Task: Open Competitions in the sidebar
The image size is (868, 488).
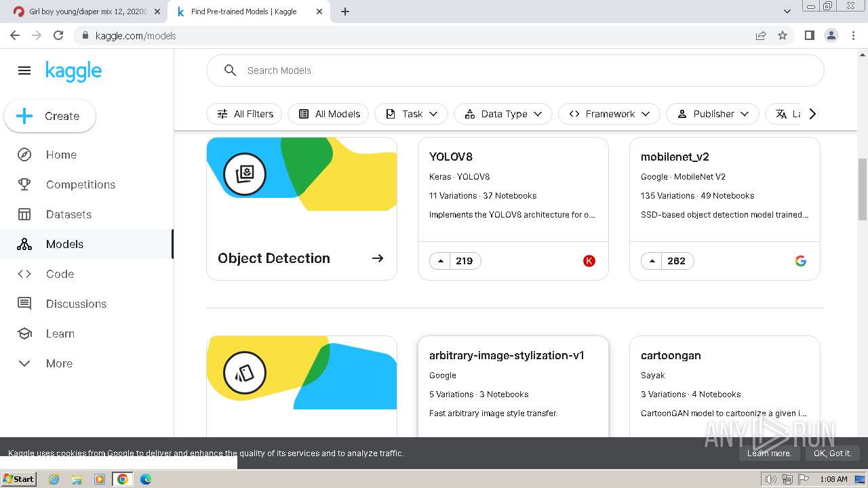Action: coord(87,184)
